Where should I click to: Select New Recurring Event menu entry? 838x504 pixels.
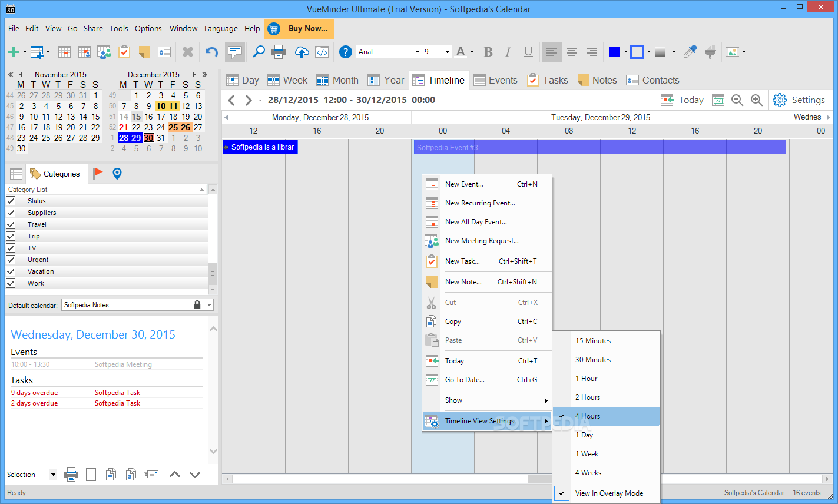pos(487,203)
